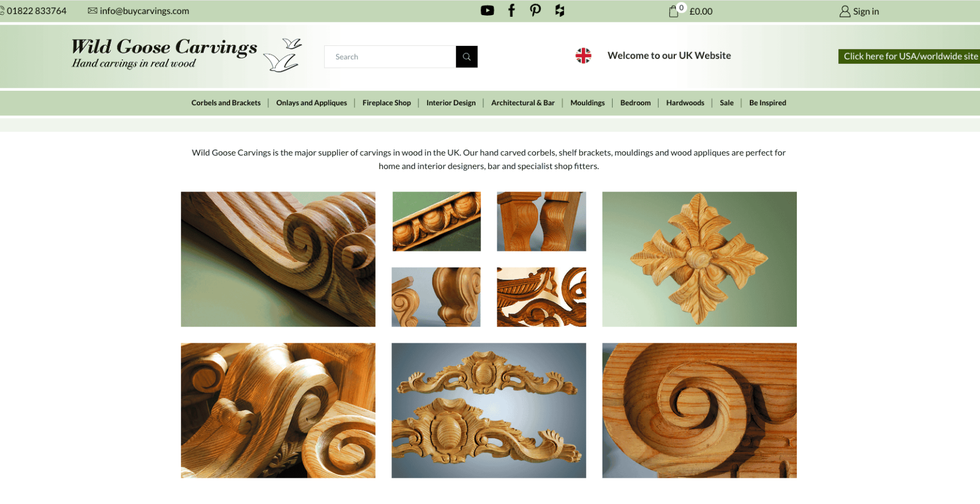The width and height of the screenshot is (980, 504).
Task: Open the square leaf rosette carving image
Action: pyautogui.click(x=699, y=259)
